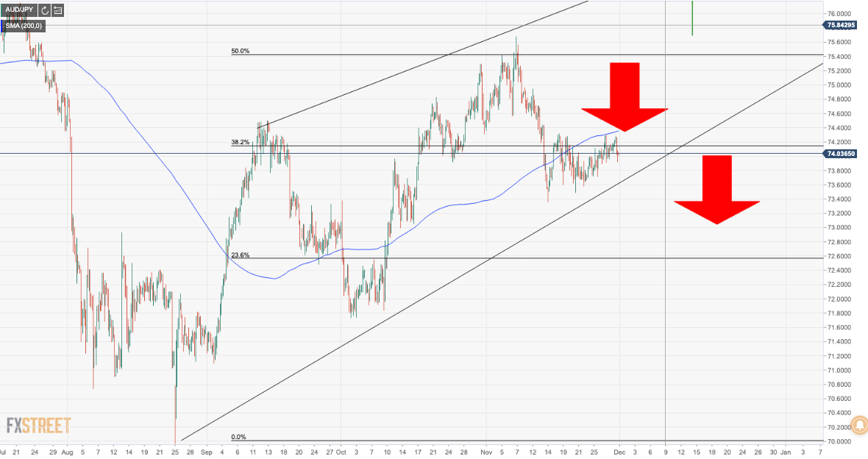Screen dimensions: 868x459
Task: Click the 76.0000 price axis label
Action: click(839, 14)
